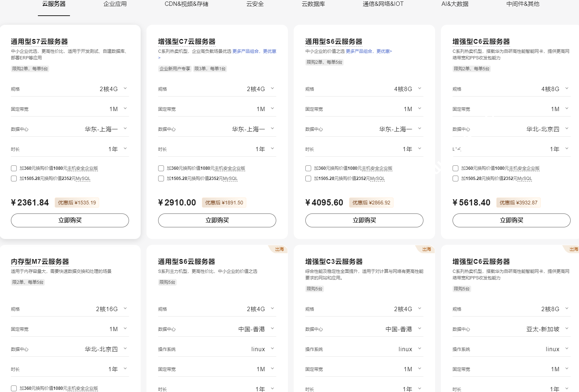The image size is (579, 392).
Task: Check 加360元换购 option in 通用型S7 card
Action: click(14, 168)
